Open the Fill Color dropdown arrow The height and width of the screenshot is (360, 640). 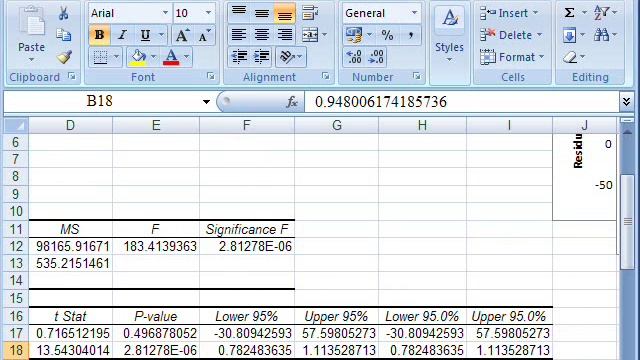pyautogui.click(x=153, y=57)
